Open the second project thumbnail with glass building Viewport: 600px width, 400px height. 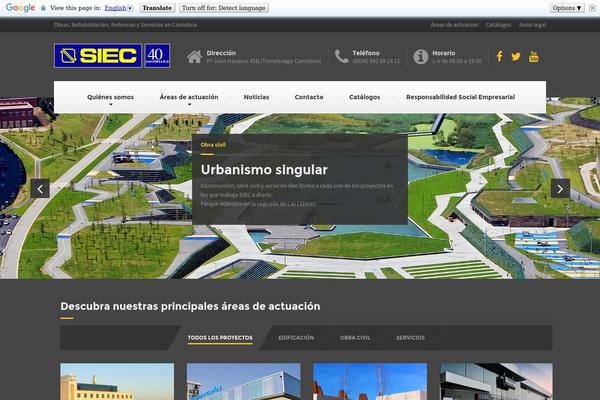point(244,382)
